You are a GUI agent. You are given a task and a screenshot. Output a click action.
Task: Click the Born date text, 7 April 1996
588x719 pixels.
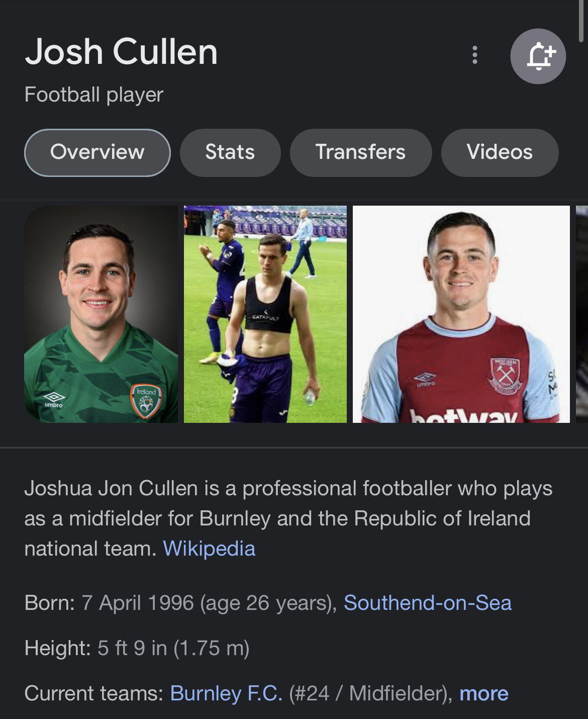(x=137, y=603)
